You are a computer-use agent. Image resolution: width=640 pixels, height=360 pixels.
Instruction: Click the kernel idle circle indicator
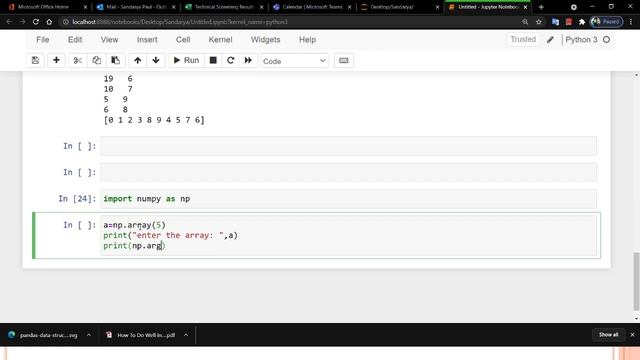click(607, 40)
